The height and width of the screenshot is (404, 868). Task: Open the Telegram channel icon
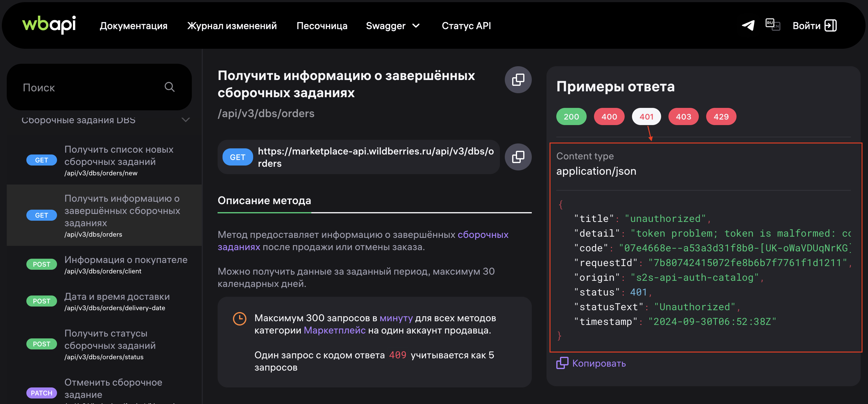point(748,25)
